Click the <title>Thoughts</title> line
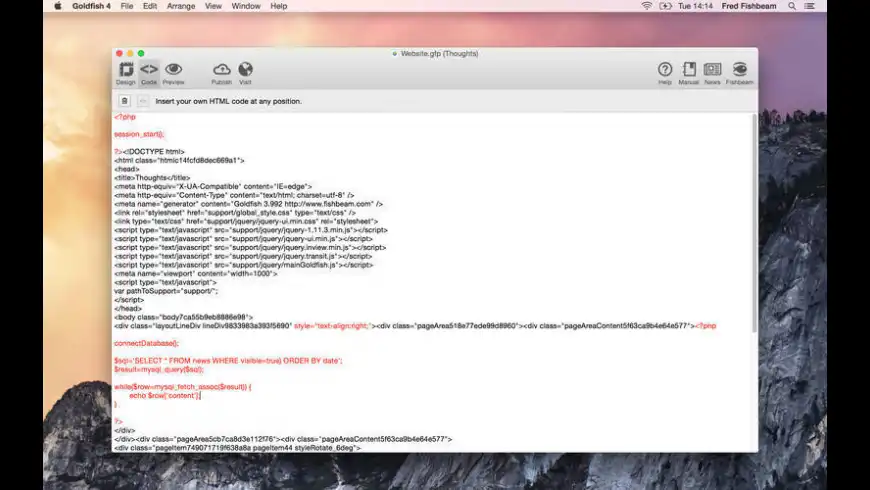This screenshot has width=870, height=490. (152, 178)
